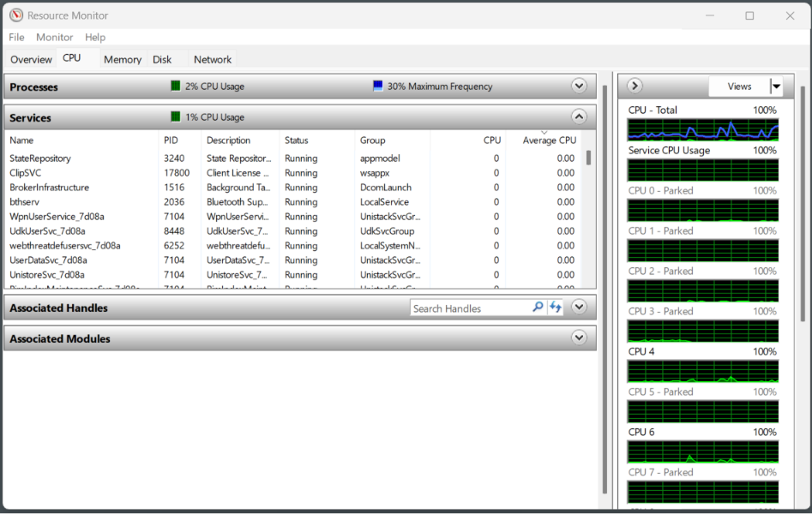
Task: Click the CPU 1 - Parked graph
Action: (703, 251)
